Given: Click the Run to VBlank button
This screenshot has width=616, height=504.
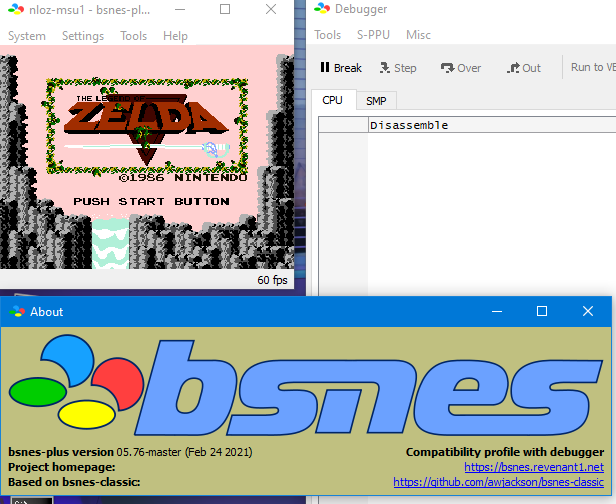Looking at the screenshot, I should 592,67.
